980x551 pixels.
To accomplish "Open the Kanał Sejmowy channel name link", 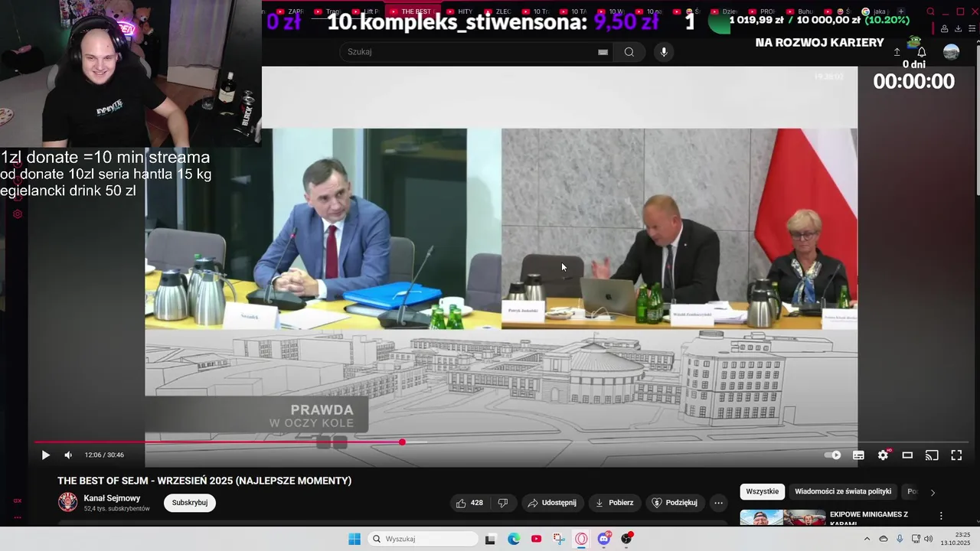I will [112, 498].
